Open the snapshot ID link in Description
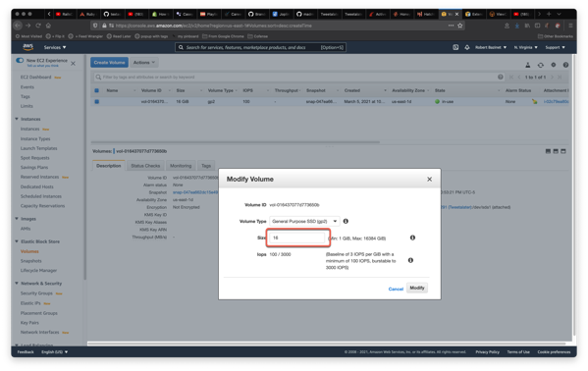This screenshot has height=371, width=588. 195,192
